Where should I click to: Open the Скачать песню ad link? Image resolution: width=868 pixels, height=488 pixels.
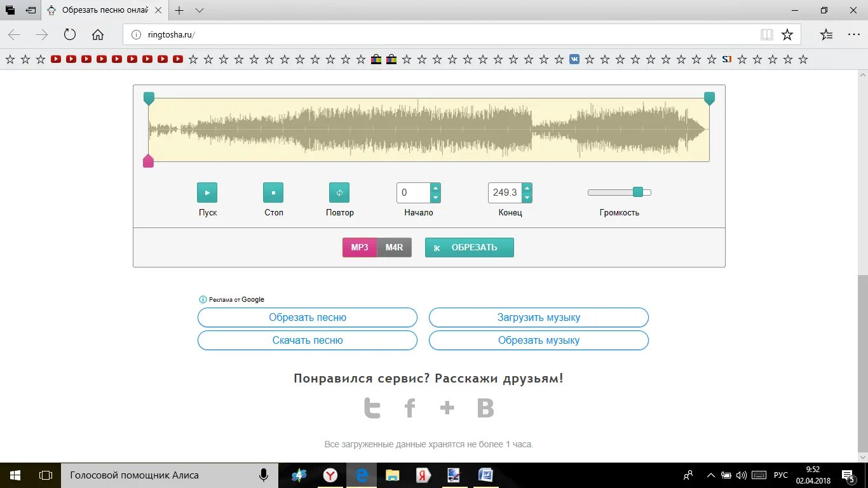pyautogui.click(x=308, y=340)
